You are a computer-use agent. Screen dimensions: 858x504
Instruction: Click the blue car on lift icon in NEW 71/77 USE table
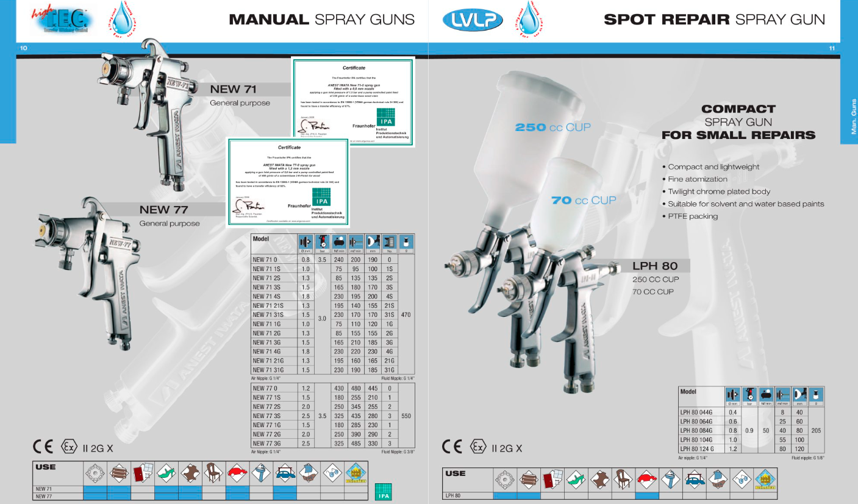coord(285,472)
